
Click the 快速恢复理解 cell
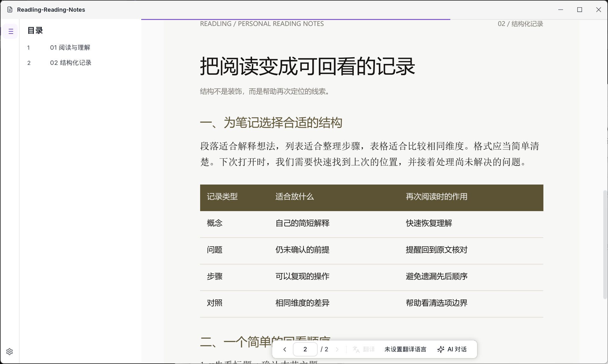tap(429, 223)
